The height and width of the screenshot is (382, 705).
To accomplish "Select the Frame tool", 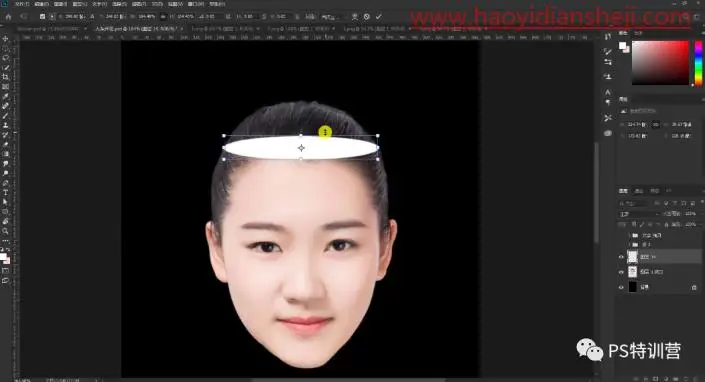I will (5, 86).
